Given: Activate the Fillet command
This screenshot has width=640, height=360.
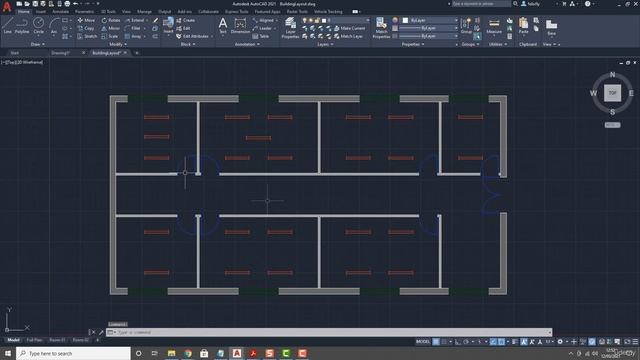Looking at the screenshot, I should click(x=133, y=28).
